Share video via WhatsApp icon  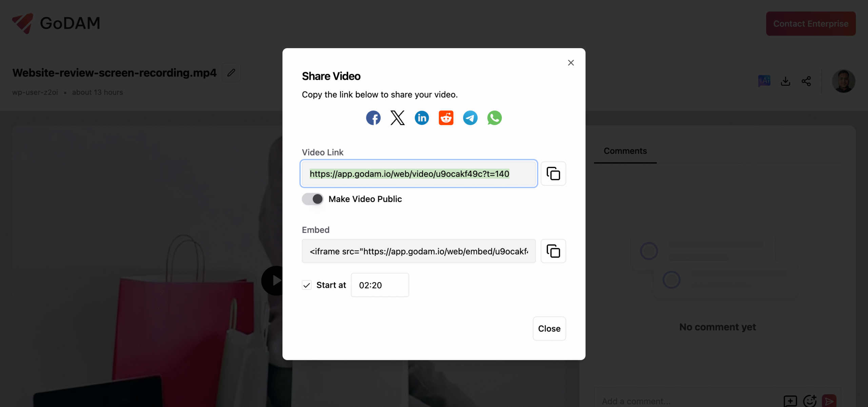pyautogui.click(x=494, y=118)
